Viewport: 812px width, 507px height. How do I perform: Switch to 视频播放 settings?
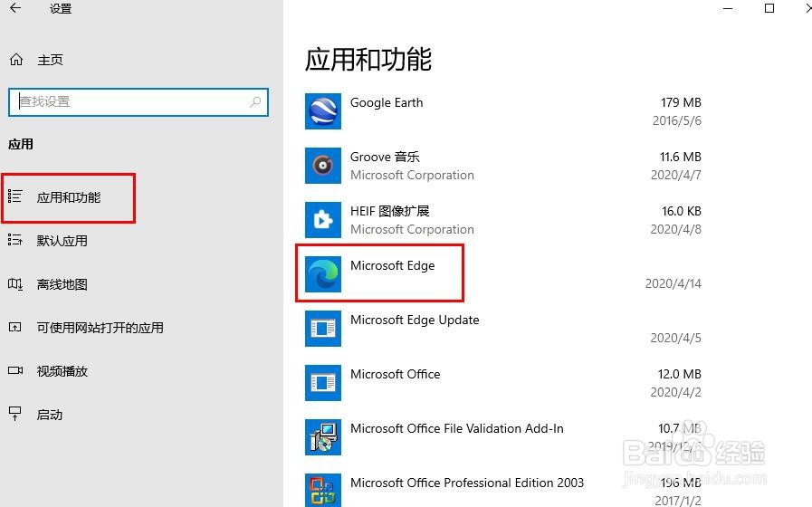(x=62, y=371)
